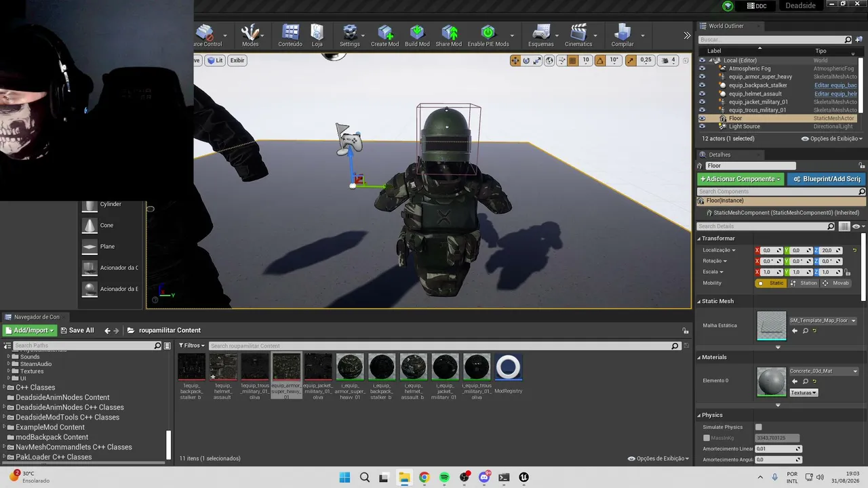Toggle the property matrix view in Details
This screenshot has width=868, height=488.
point(844,226)
